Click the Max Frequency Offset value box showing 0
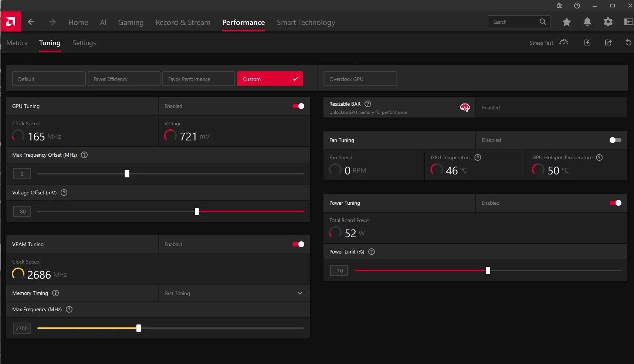634x364 pixels. [22, 174]
